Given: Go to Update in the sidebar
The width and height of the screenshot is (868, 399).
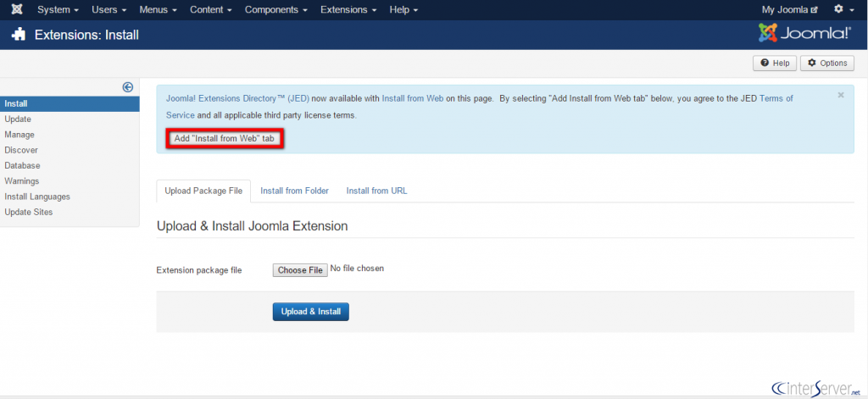Looking at the screenshot, I should (x=18, y=119).
